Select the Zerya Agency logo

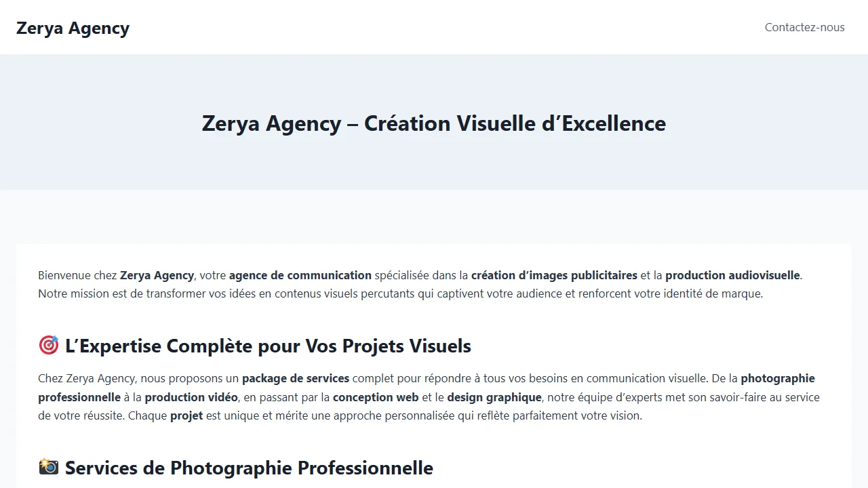[x=73, y=28]
